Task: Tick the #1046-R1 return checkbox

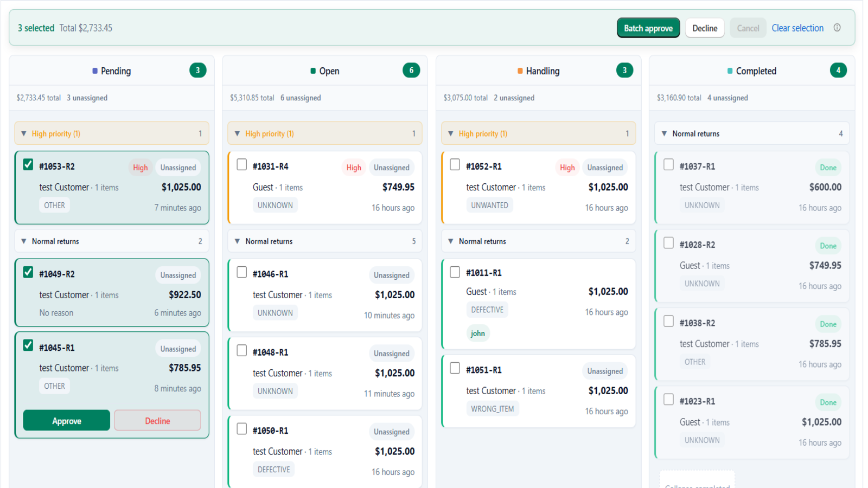Action: point(242,272)
